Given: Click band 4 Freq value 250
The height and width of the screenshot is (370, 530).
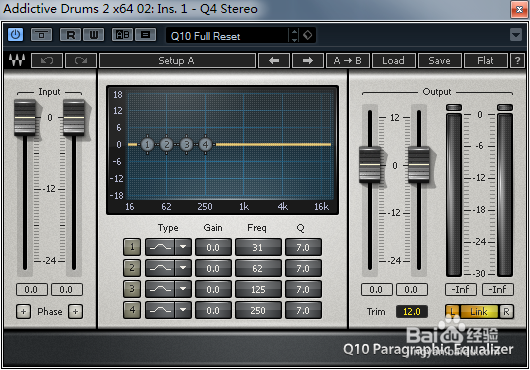Looking at the screenshot, I should [x=258, y=310].
